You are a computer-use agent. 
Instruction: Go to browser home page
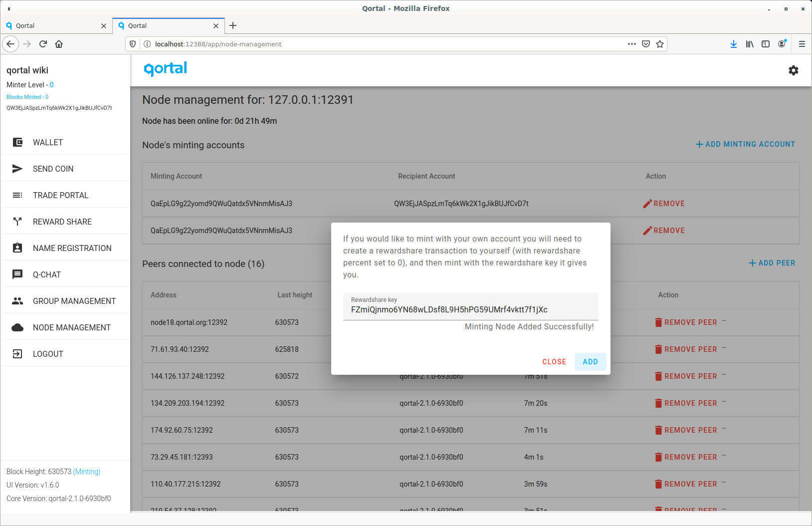pos(59,44)
